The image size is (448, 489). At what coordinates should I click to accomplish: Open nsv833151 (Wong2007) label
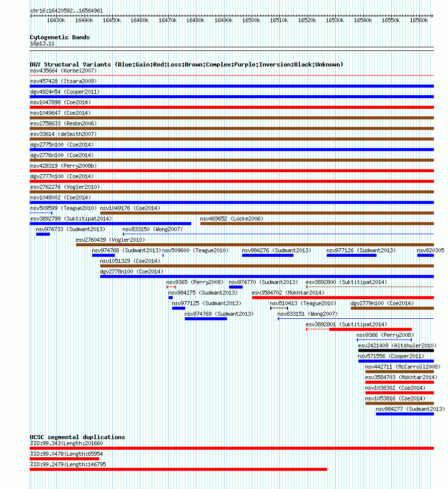308,314
